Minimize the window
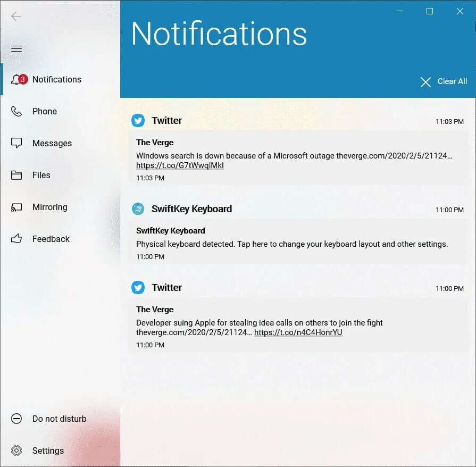Viewport: 476px width, 467px height. (399, 11)
